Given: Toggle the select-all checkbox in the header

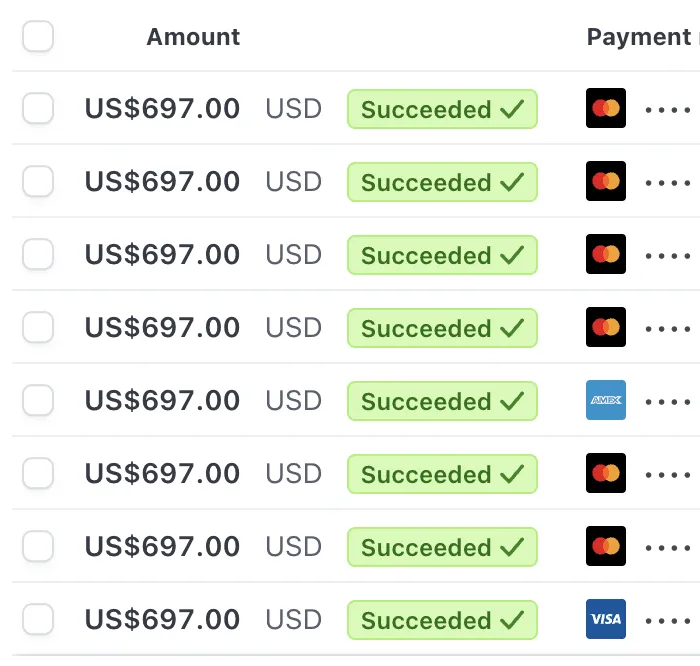Looking at the screenshot, I should click(38, 37).
